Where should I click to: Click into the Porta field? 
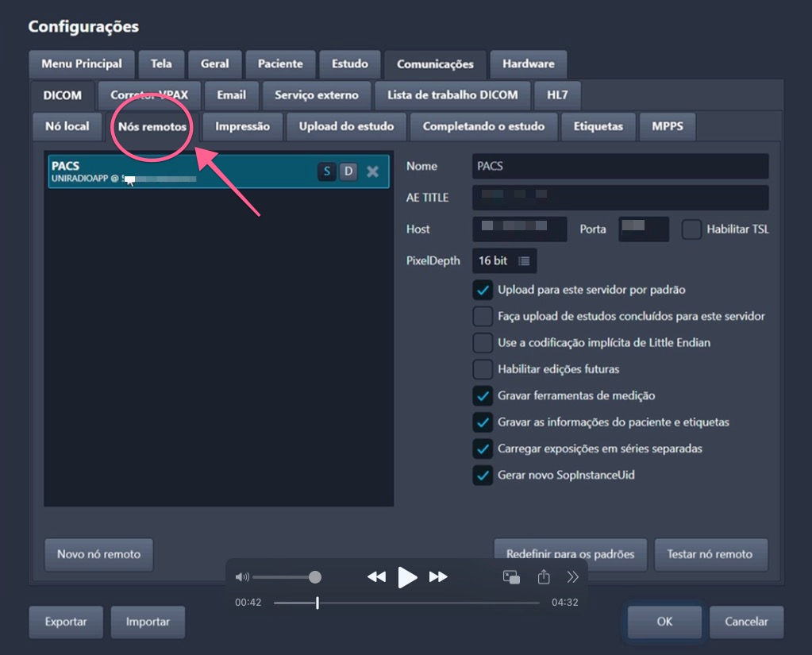click(644, 229)
